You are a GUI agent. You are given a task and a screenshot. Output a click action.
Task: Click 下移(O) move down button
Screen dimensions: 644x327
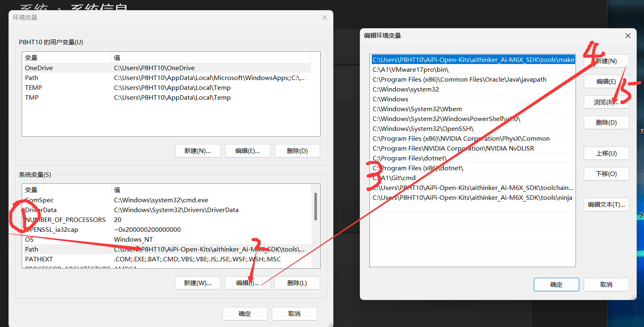tap(606, 174)
